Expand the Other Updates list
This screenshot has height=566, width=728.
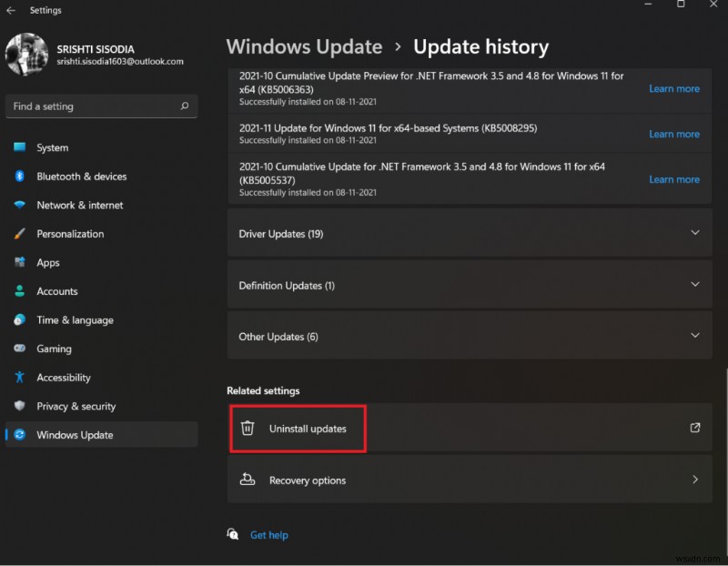[694, 336]
